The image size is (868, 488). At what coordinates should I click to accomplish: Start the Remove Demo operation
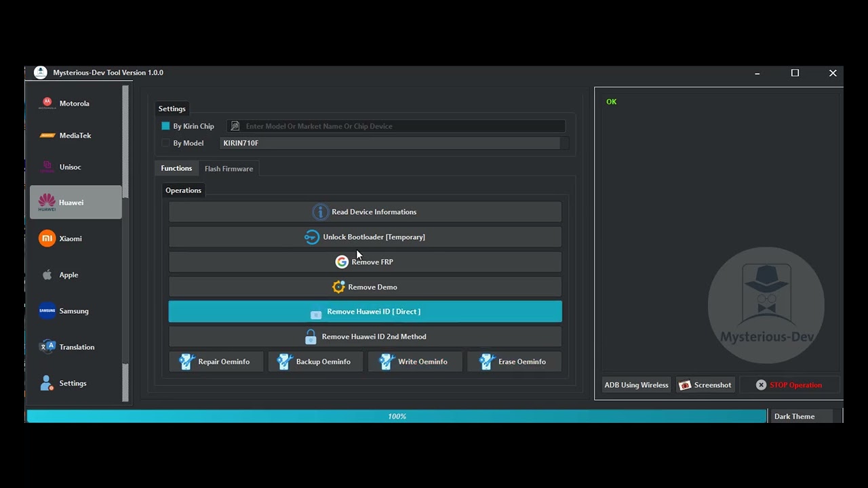(x=365, y=287)
